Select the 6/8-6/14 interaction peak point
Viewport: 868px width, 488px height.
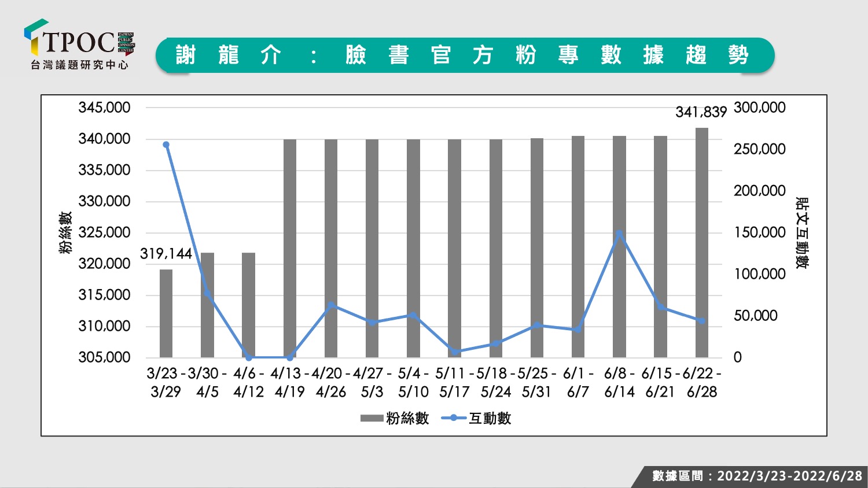point(619,234)
